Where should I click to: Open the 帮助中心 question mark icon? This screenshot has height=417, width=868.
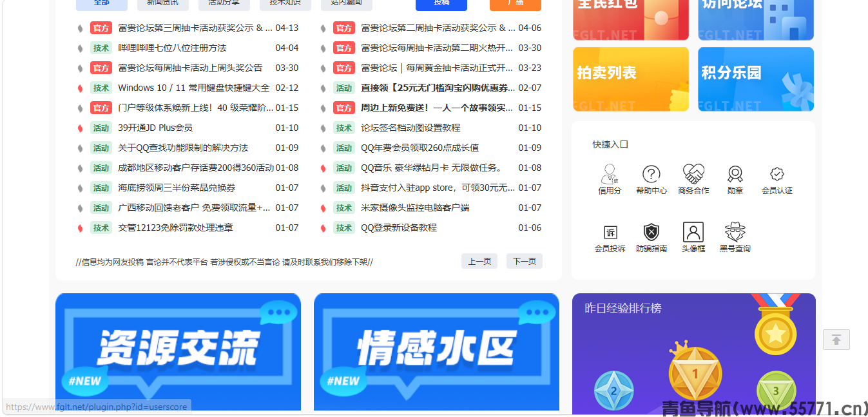click(651, 174)
